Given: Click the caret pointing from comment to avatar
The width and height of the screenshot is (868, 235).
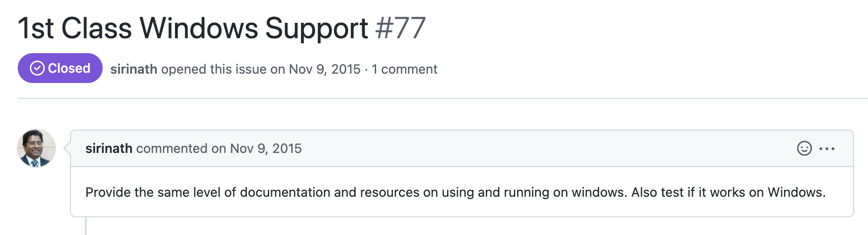Looking at the screenshot, I should pyautogui.click(x=67, y=148).
